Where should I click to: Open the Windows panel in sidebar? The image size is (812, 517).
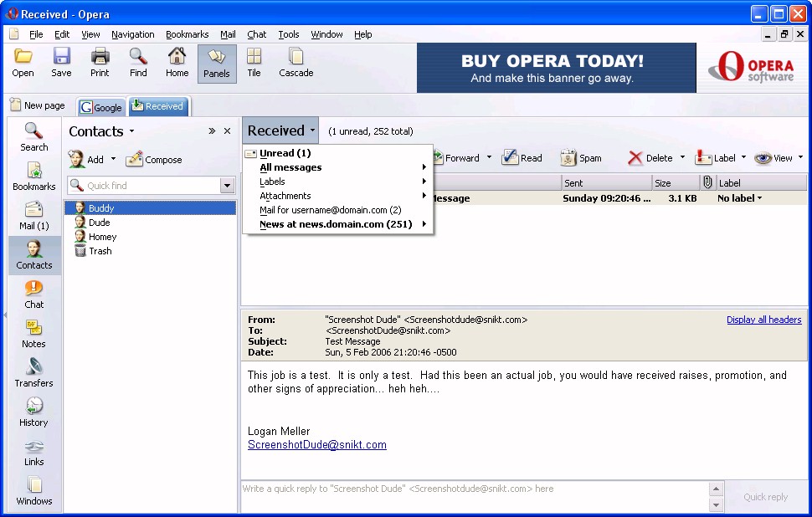34,491
